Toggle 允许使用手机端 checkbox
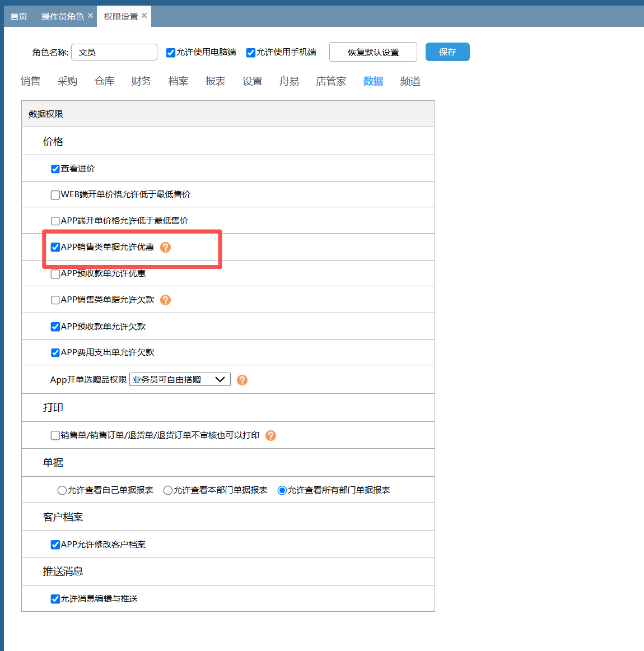 251,53
